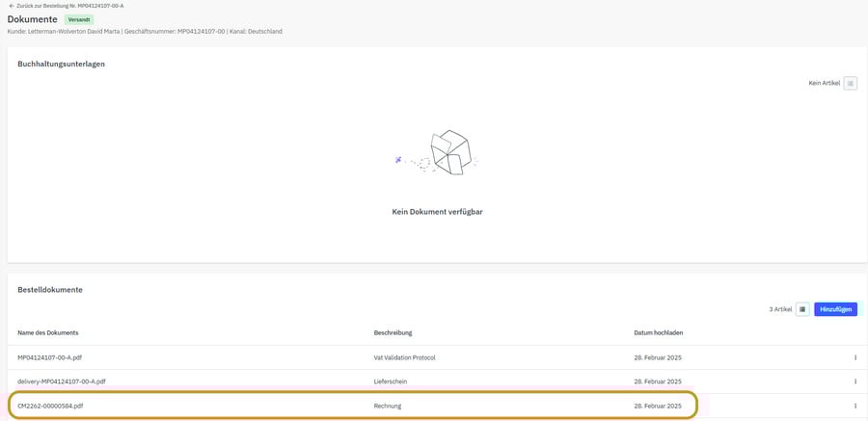
Task: Open three-dot menu for delivery-MP04124107-00-A.pdf
Action: (854, 382)
